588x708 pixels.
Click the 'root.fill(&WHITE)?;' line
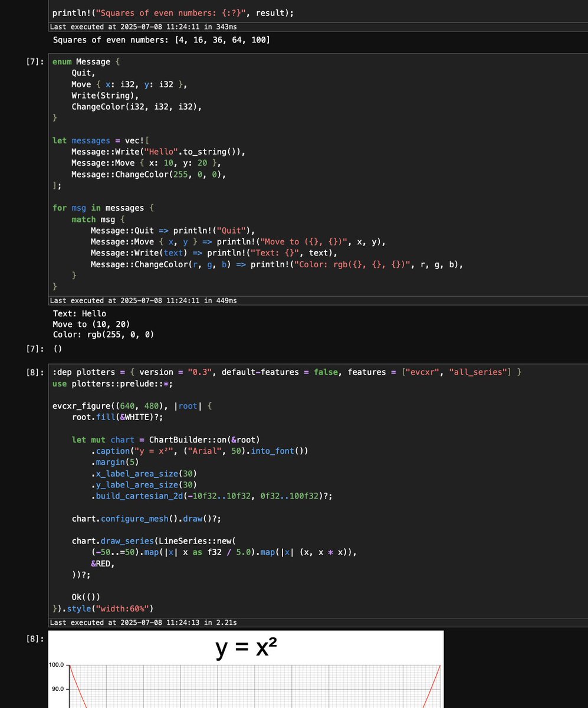pos(117,417)
